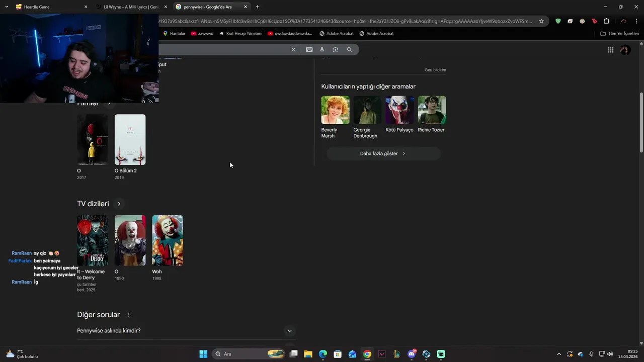Open the Google apps grid
This screenshot has width=644, height=362.
click(x=610, y=50)
